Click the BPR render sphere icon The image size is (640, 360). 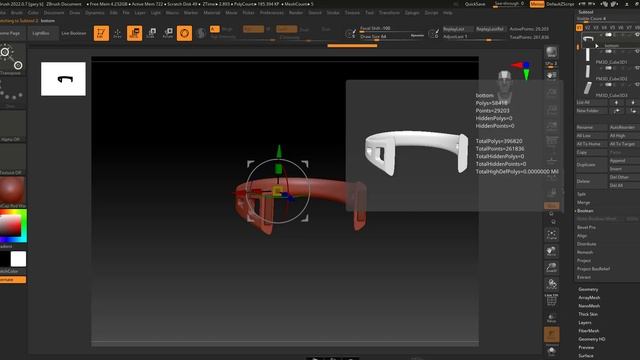[x=551, y=53]
